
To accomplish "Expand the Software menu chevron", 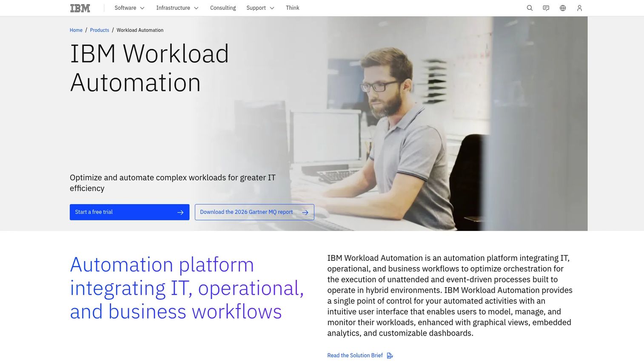I will (x=142, y=8).
